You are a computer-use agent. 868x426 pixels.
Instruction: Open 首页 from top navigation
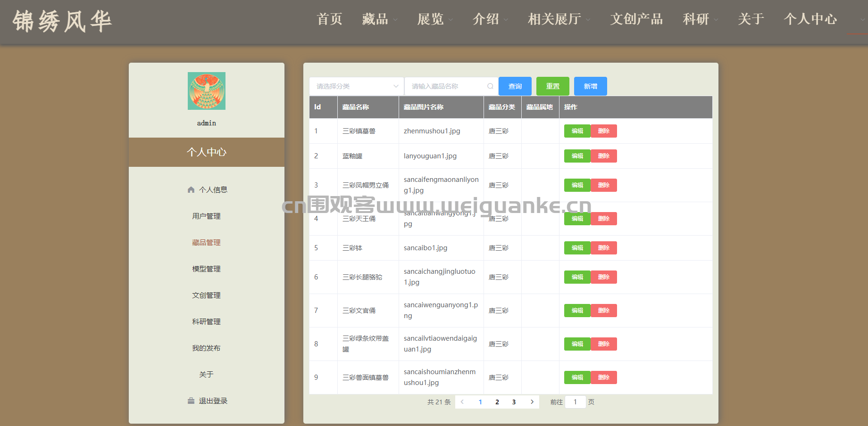pyautogui.click(x=329, y=19)
